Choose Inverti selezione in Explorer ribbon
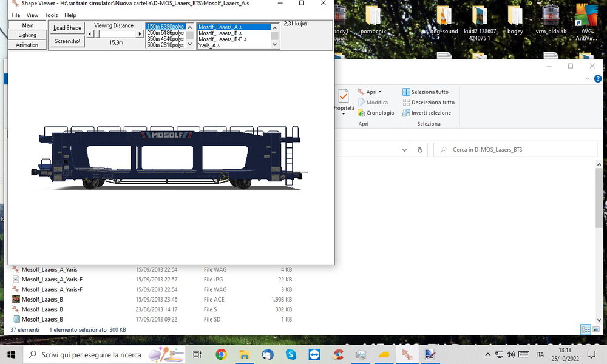Viewport: 607px width, 364px height. click(427, 113)
